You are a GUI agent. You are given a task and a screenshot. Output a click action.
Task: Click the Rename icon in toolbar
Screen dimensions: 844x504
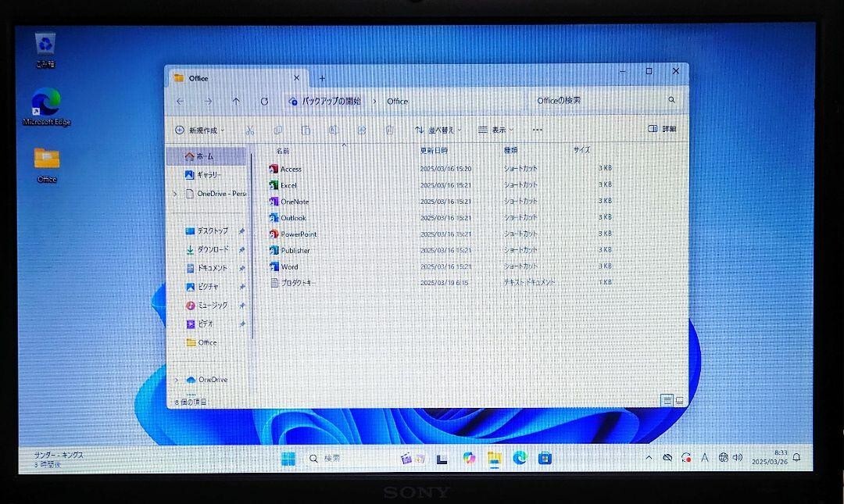[333, 130]
